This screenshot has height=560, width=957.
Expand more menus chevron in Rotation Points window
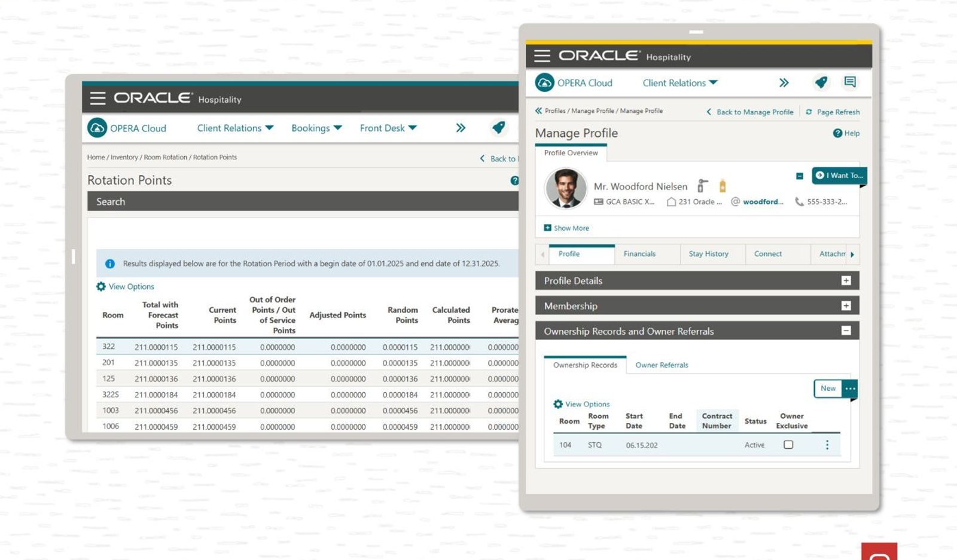point(461,128)
